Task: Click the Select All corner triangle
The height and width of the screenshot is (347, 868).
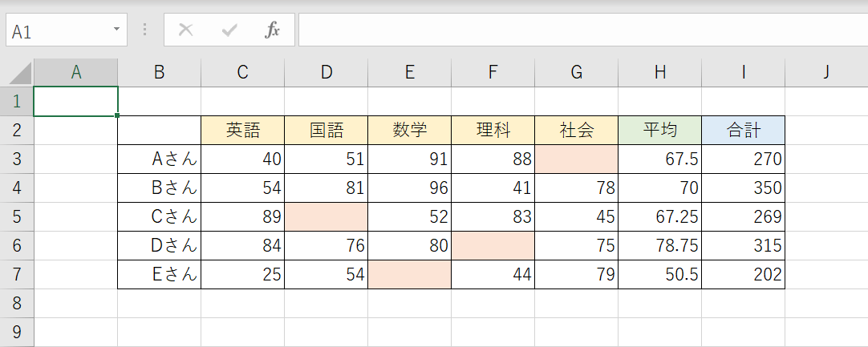Action: (x=19, y=74)
